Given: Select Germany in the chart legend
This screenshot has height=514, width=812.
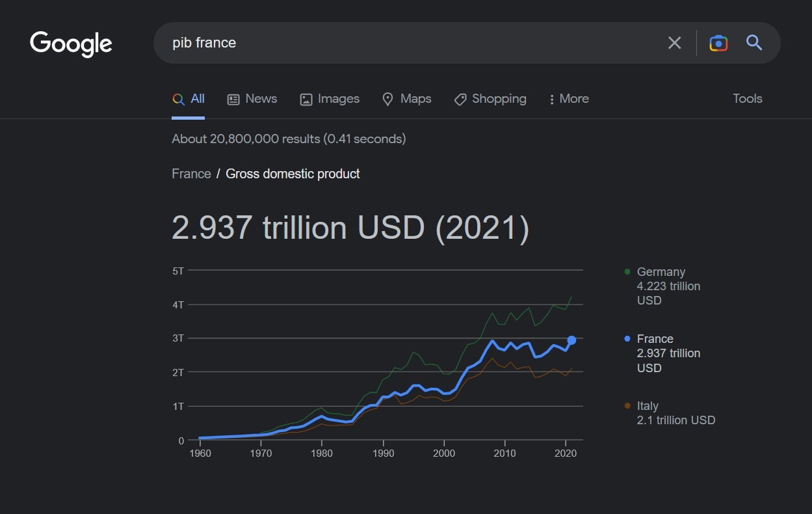Looking at the screenshot, I should tap(661, 272).
